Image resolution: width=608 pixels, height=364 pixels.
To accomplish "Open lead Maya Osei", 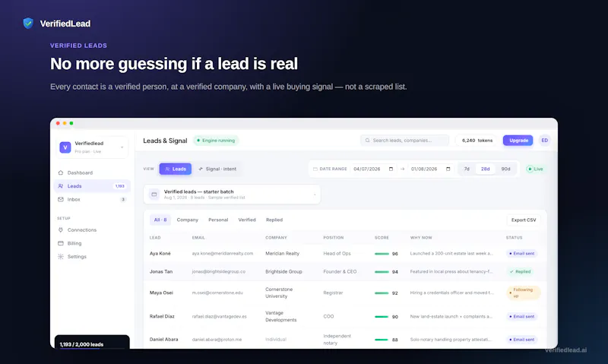I will 161,293.
